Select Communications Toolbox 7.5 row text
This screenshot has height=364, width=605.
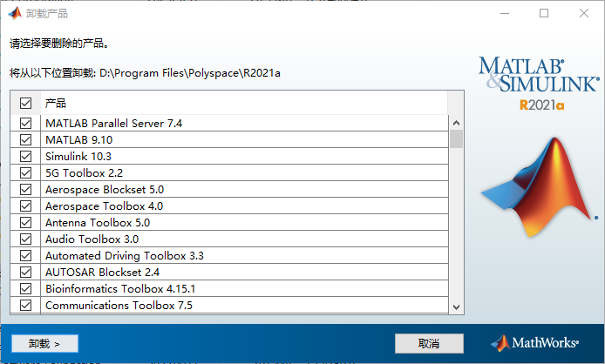click(119, 306)
